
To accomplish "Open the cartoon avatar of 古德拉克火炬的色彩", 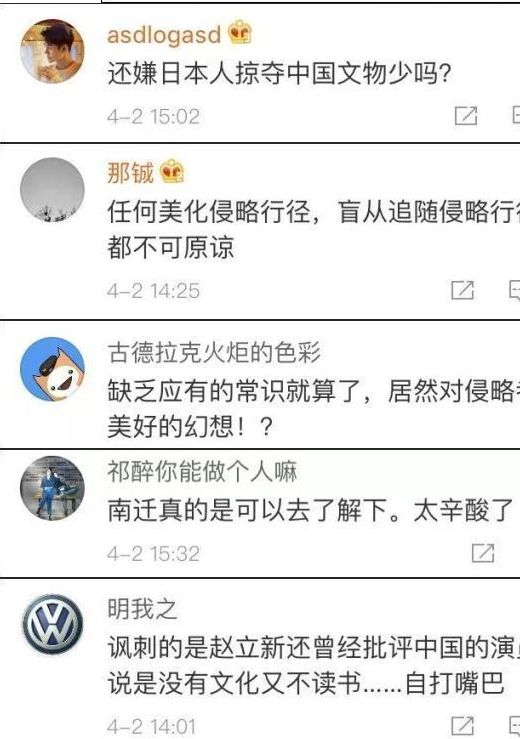I will point(52,369).
